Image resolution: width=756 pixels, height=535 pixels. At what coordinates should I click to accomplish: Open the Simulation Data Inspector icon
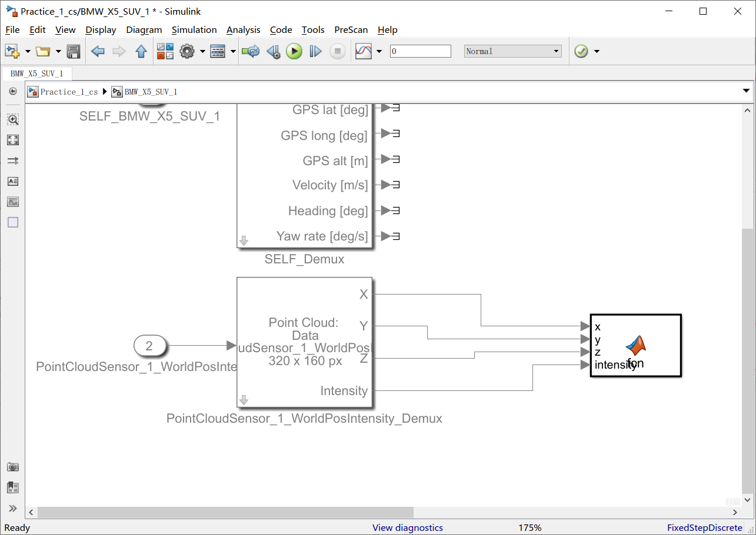(x=364, y=51)
